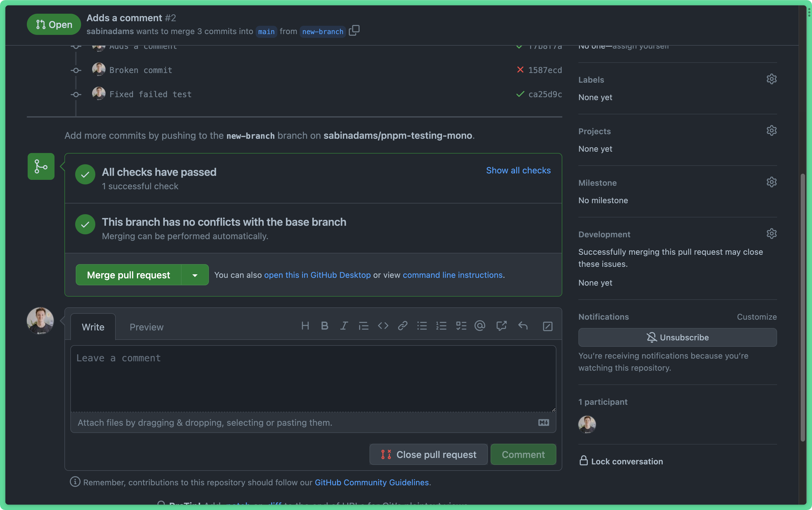Open command line instructions link
The width and height of the screenshot is (812, 510).
coord(452,274)
